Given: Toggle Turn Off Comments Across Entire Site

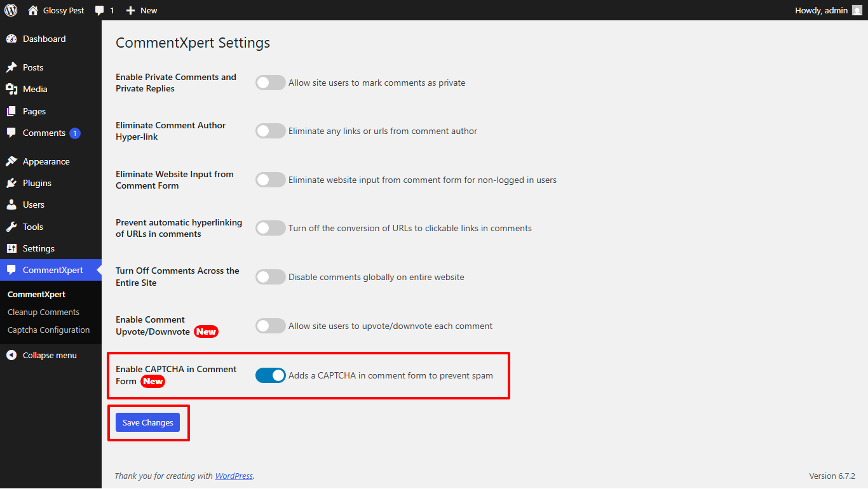Looking at the screenshot, I should click(x=271, y=277).
